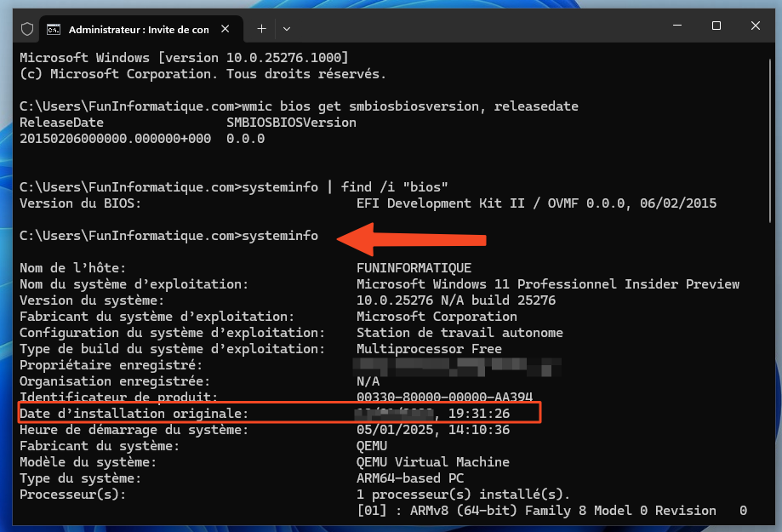
Task: Click the empty title bar area to focus window
Action: [x=468, y=27]
